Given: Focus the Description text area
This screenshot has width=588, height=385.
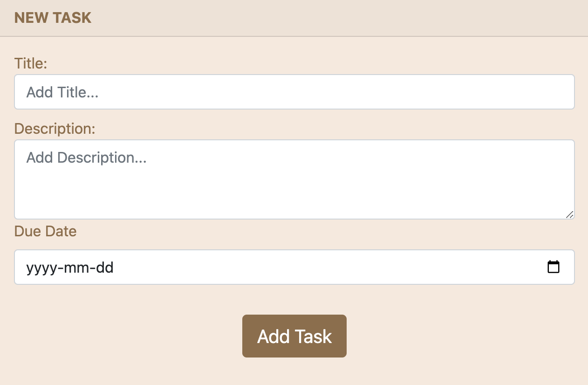Looking at the screenshot, I should pyautogui.click(x=294, y=179).
